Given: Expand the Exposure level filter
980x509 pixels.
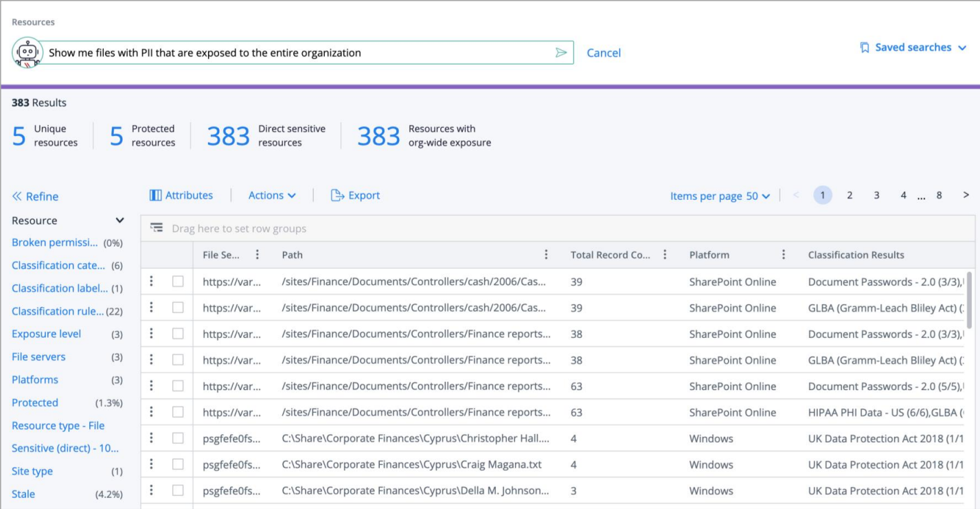Looking at the screenshot, I should pyautogui.click(x=46, y=334).
